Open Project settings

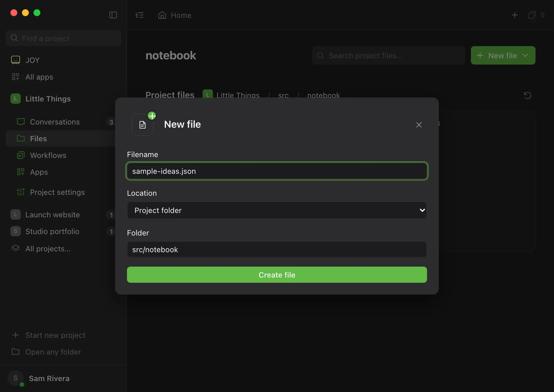coord(61,192)
